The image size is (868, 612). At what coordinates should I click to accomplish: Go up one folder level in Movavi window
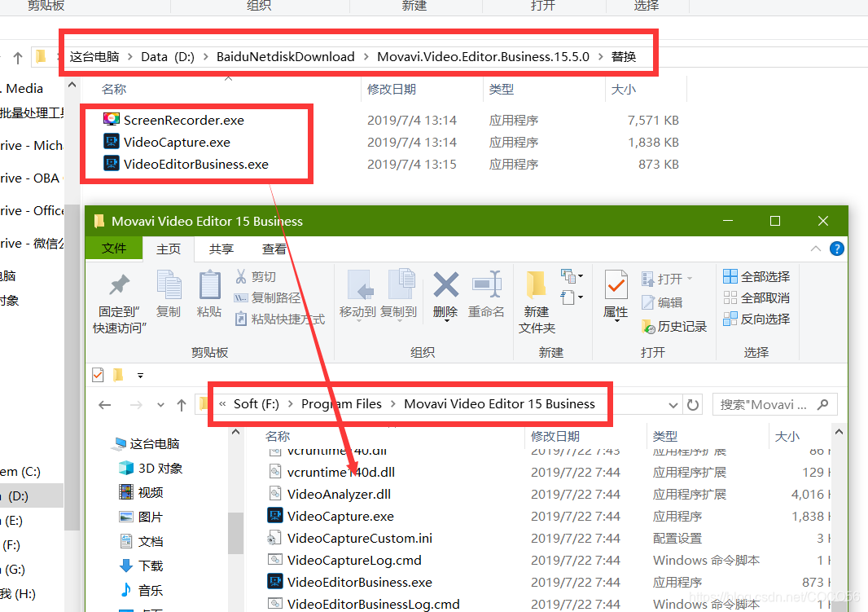pos(182,405)
